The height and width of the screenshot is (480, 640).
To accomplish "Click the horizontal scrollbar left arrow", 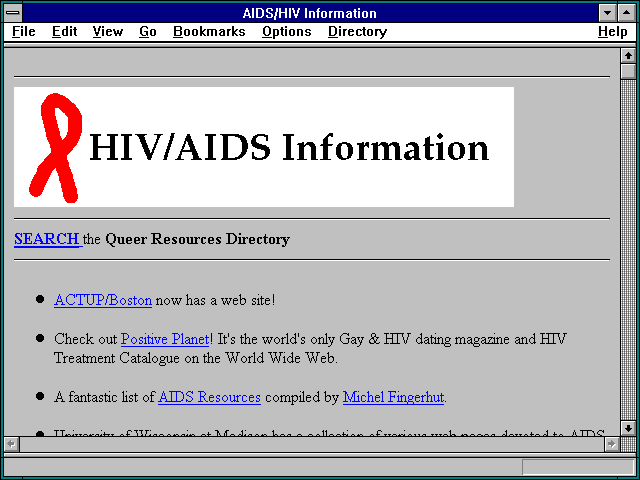I will [11, 444].
